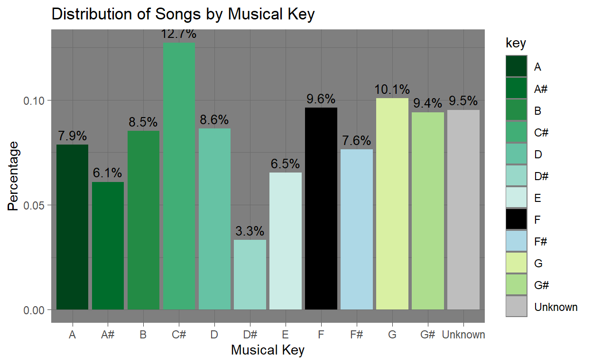Click the 'key' legend heading
This screenshot has width=592, height=364.
(x=516, y=44)
